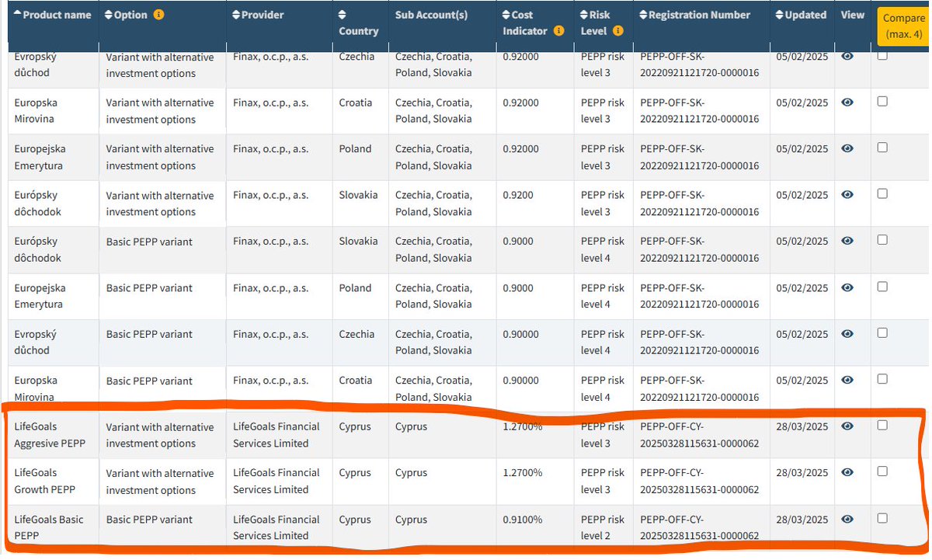The height and width of the screenshot is (560, 932).
Task: Click Slovakia country in Európsky dôchodok alternative variant row
Action: (x=358, y=194)
